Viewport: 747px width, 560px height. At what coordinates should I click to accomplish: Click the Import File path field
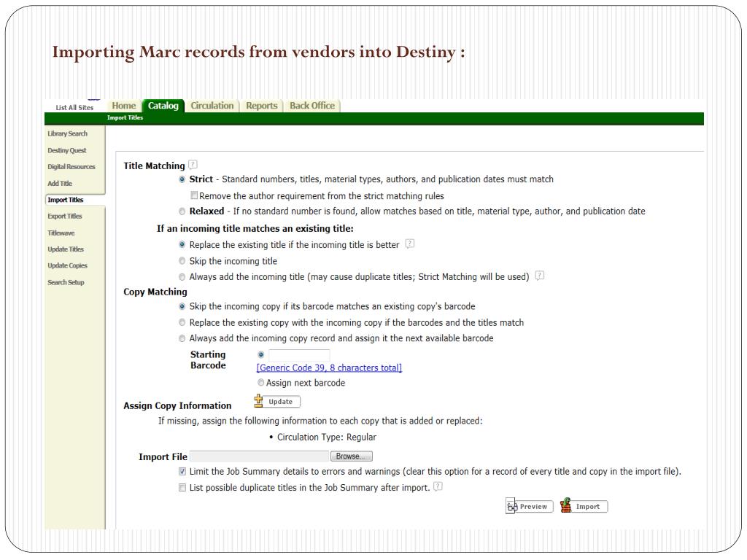pos(260,456)
